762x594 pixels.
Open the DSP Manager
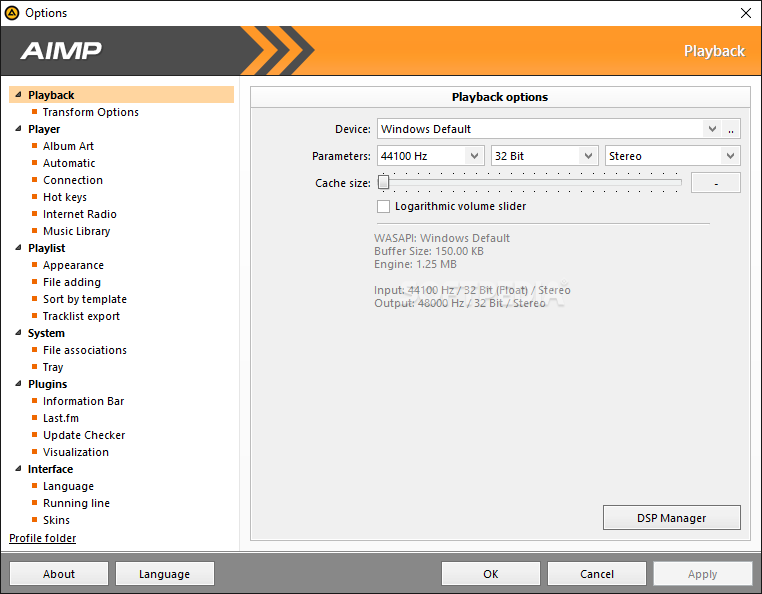[672, 518]
